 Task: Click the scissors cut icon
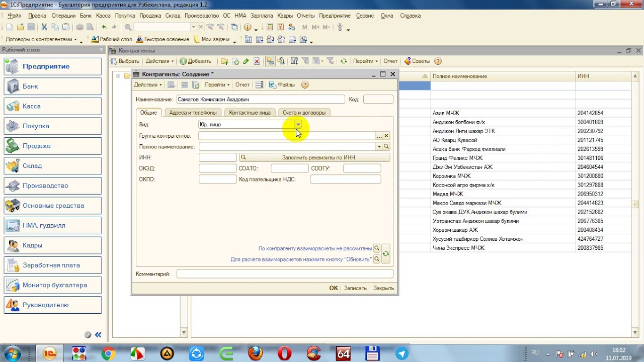click(44, 27)
